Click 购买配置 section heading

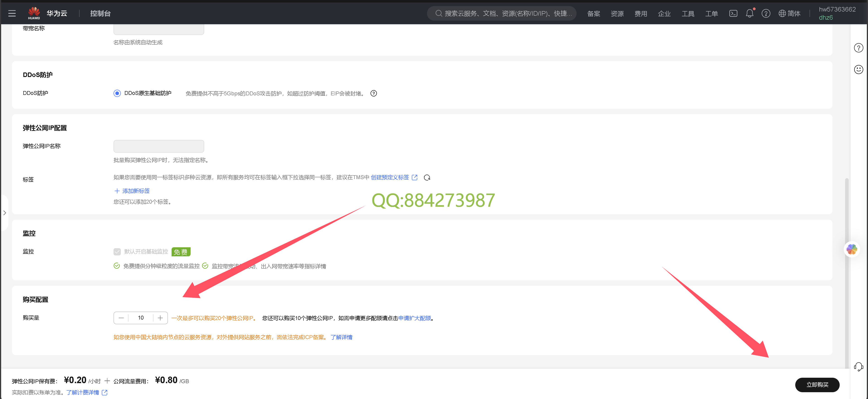(35, 299)
